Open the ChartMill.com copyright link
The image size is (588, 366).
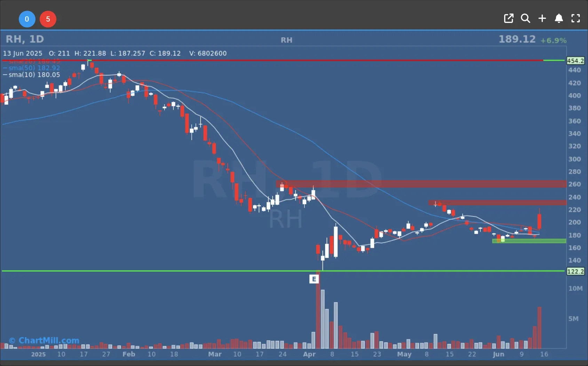pyautogui.click(x=44, y=340)
